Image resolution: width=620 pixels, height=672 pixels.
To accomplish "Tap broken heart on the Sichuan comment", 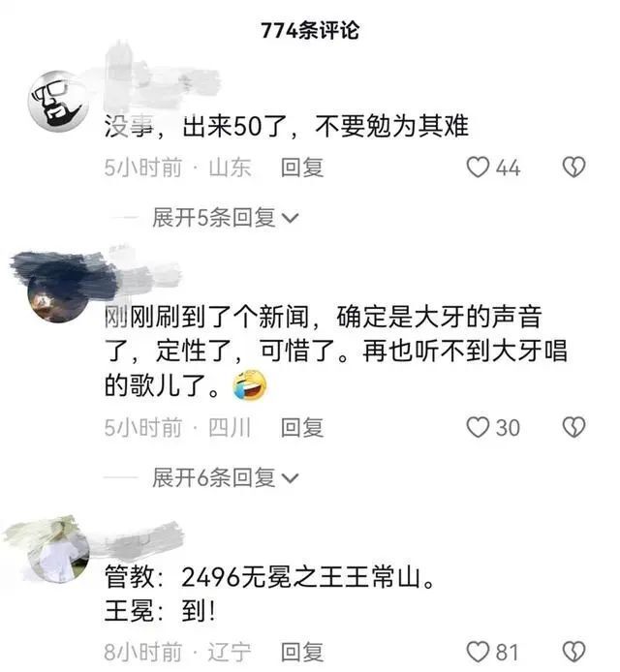I will click(573, 427).
